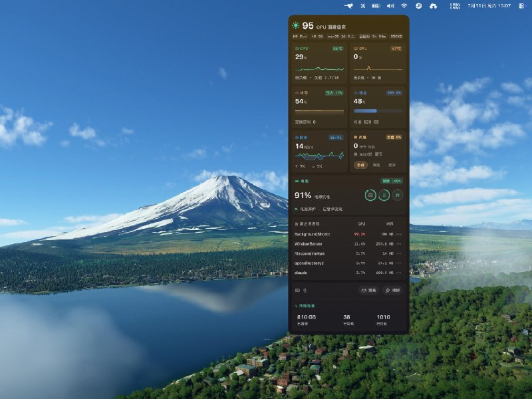Open the Wi-Fi status menu icon
Screen dimensions: 532x399
(404, 6)
